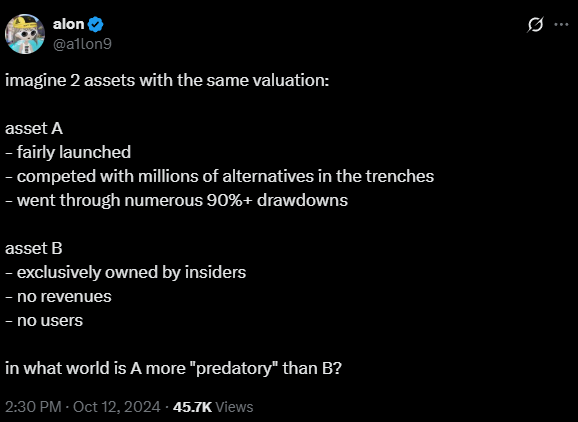Select the "asset B" heading text

click(34, 248)
